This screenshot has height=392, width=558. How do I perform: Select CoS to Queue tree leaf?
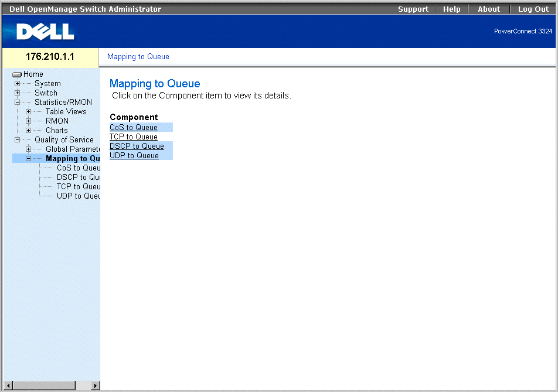click(79, 168)
